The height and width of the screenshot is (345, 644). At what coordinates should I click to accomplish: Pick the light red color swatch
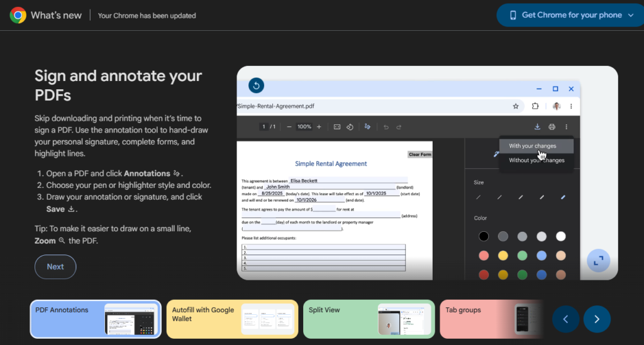coord(484,256)
